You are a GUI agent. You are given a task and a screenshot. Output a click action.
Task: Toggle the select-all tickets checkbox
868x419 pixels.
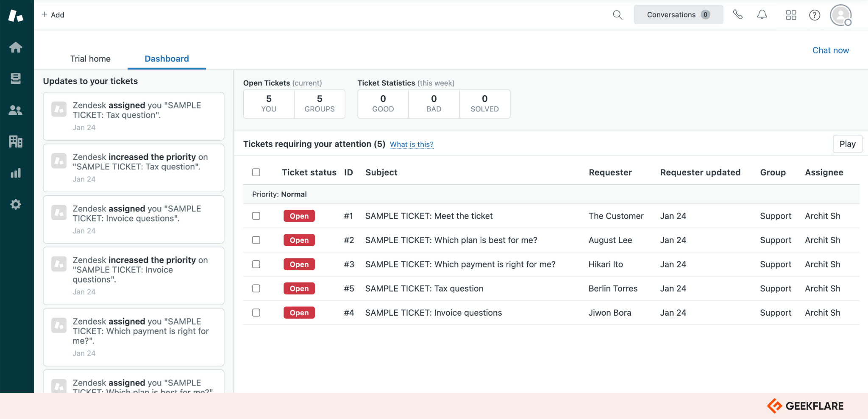click(x=256, y=172)
